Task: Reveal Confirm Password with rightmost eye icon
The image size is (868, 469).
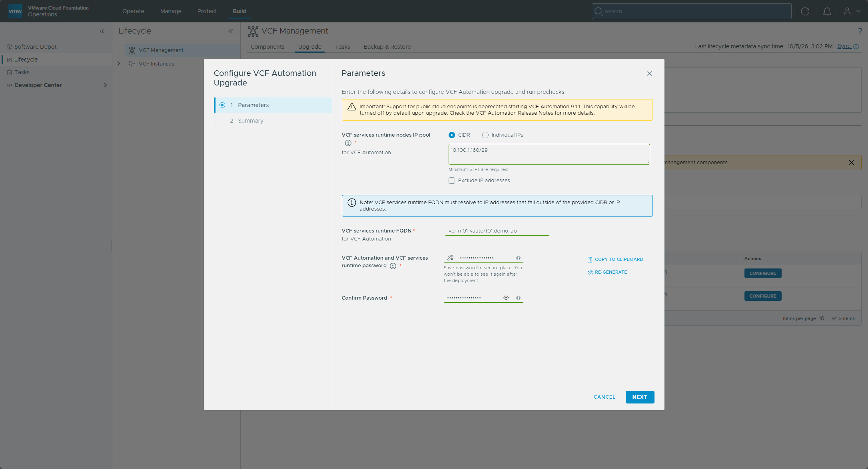Action: (x=519, y=298)
